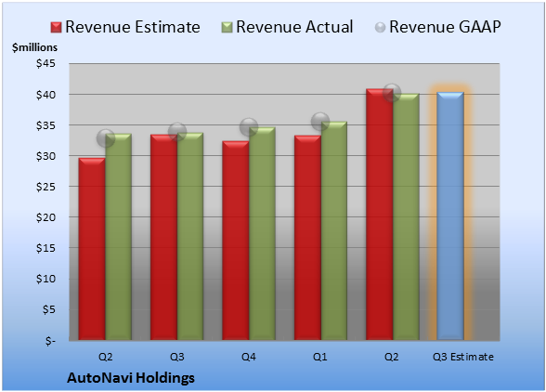Image resolution: width=546 pixels, height=392 pixels.
Task: Click the red estimate bar for Q1
Action: click(307, 238)
